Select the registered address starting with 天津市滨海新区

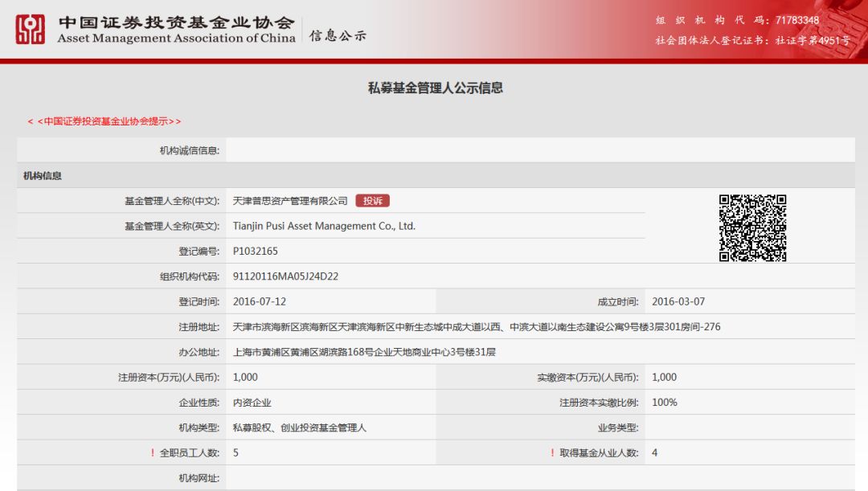477,326
